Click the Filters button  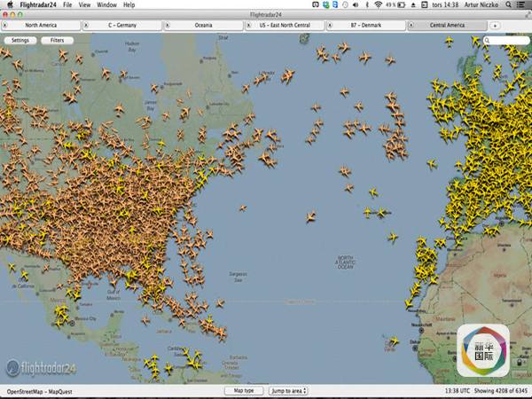(x=57, y=41)
